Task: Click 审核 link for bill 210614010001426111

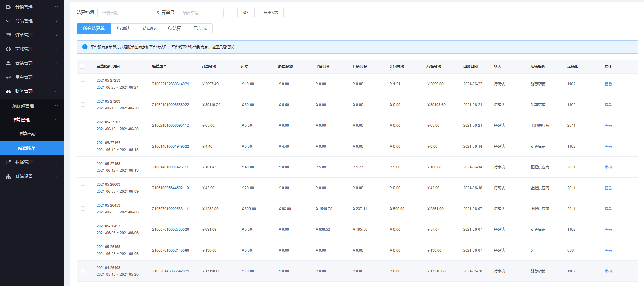Action: click(608, 167)
